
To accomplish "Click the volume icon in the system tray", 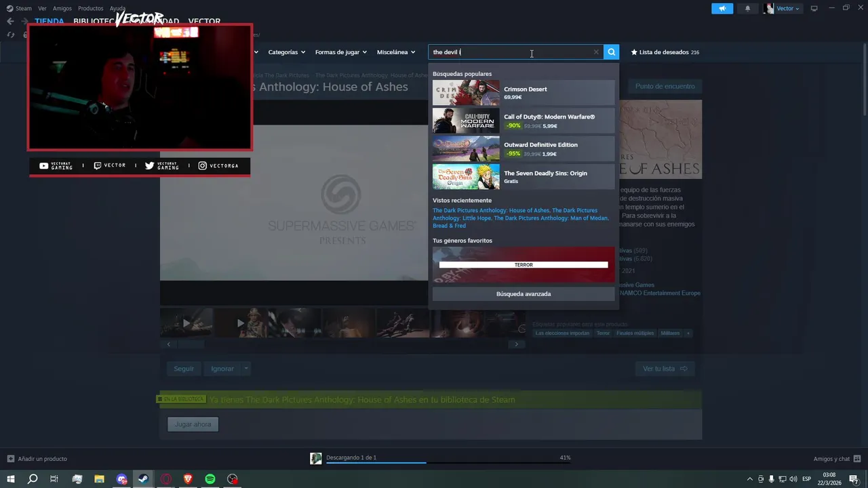I will tap(793, 479).
